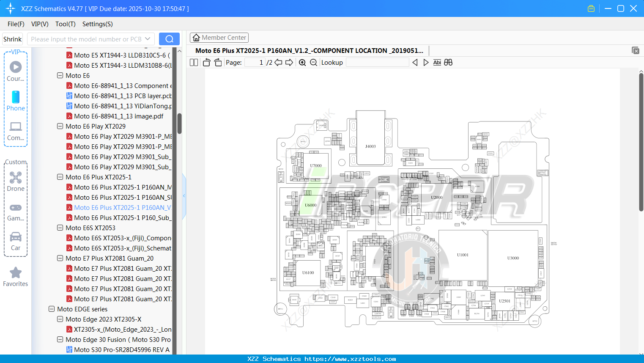Open the Member Center
Viewport: 644px width, 363px height.
[x=219, y=38]
